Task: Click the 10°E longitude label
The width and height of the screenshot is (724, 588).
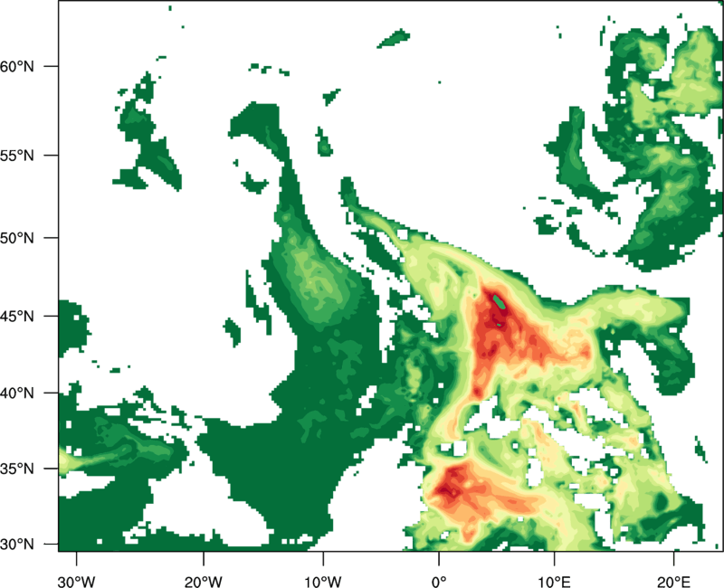Action: [x=554, y=582]
